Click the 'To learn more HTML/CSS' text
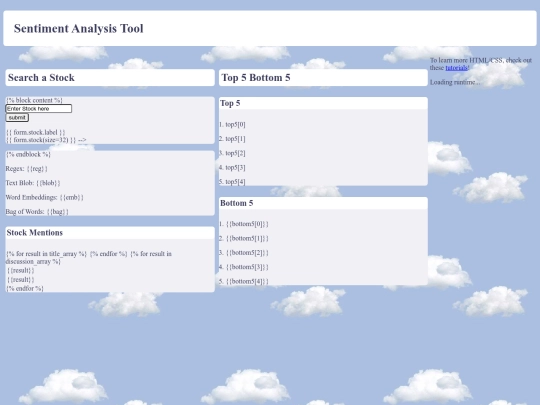This screenshot has width=540, height=405. pyautogui.click(x=467, y=60)
